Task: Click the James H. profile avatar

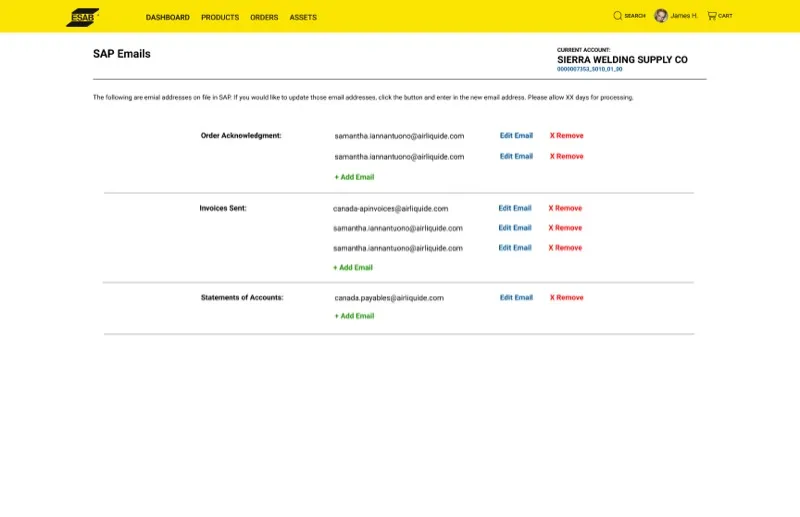Action: coord(661,16)
